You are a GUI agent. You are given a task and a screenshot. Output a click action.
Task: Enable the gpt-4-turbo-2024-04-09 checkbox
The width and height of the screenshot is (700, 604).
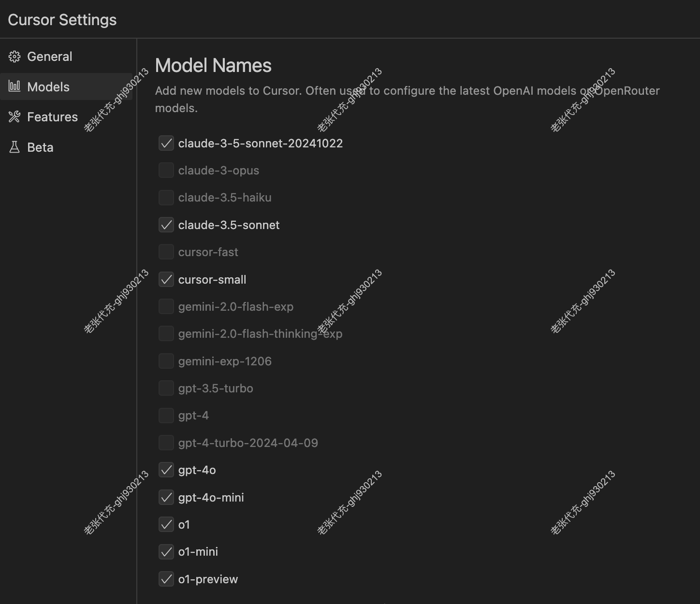(166, 443)
